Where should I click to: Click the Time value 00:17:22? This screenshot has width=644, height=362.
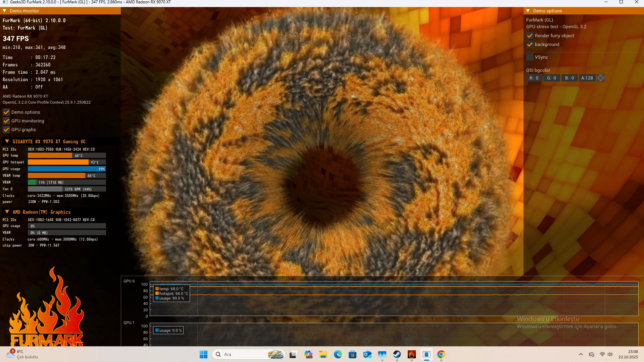click(46, 57)
